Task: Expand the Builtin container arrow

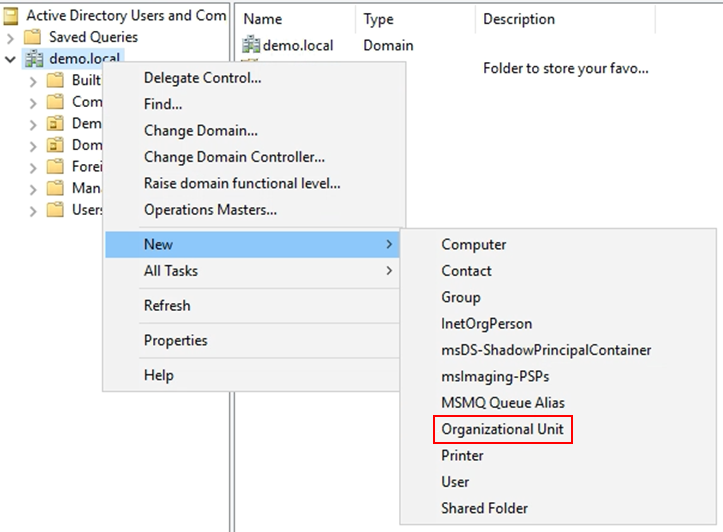Action: point(33,80)
